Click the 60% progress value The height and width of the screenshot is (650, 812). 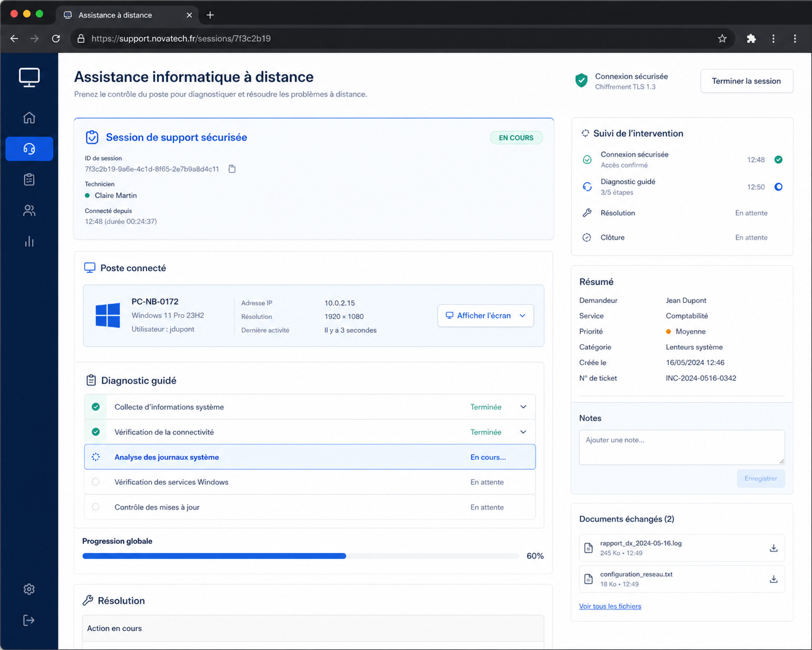coord(535,556)
